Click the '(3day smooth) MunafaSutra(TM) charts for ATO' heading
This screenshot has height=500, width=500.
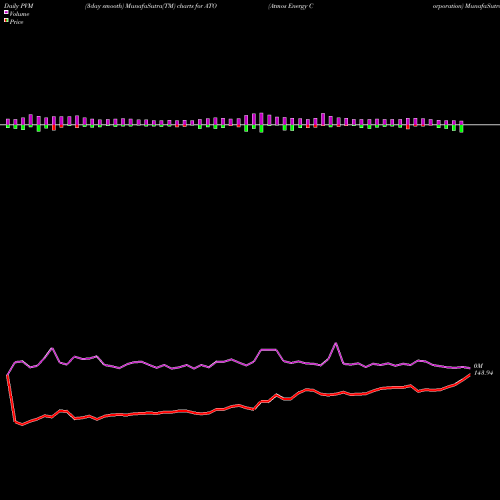[x=151, y=6]
